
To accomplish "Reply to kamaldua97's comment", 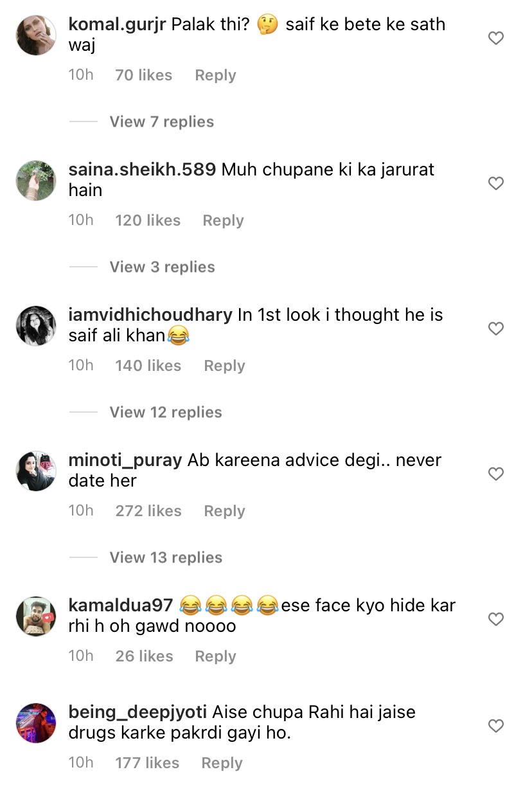I will pyautogui.click(x=215, y=656).
